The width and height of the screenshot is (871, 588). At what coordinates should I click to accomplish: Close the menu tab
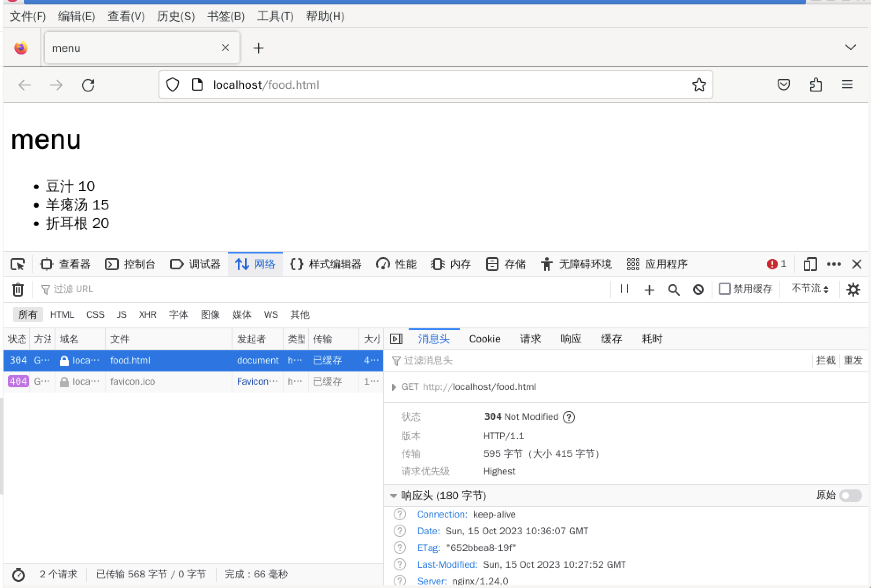pyautogui.click(x=225, y=48)
